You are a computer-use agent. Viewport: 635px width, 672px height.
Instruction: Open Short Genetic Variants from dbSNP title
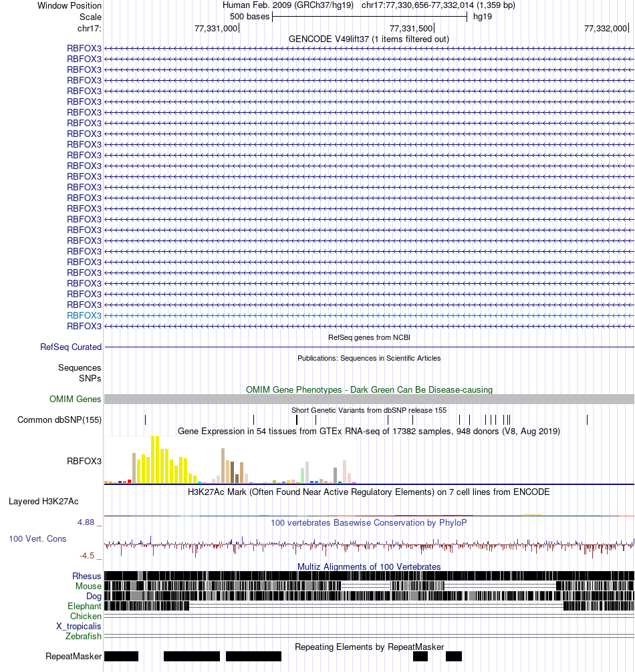tap(369, 410)
